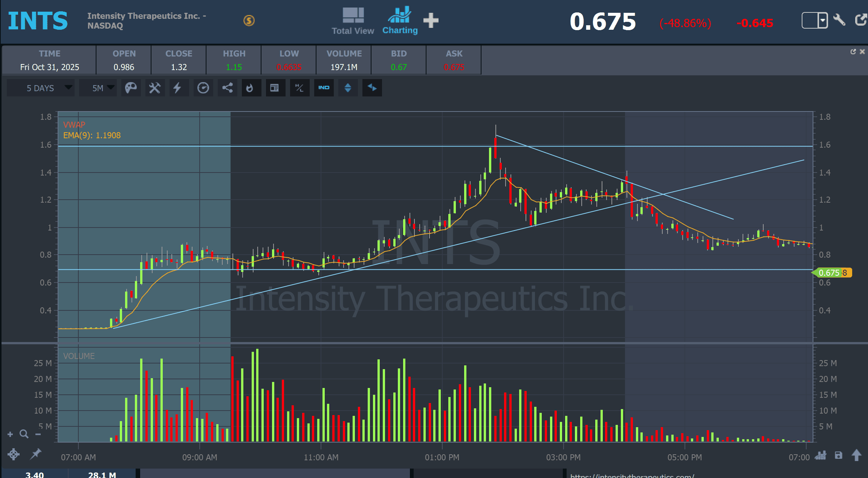Open the 5M interval dropdown
The image size is (868, 478).
[x=98, y=88]
